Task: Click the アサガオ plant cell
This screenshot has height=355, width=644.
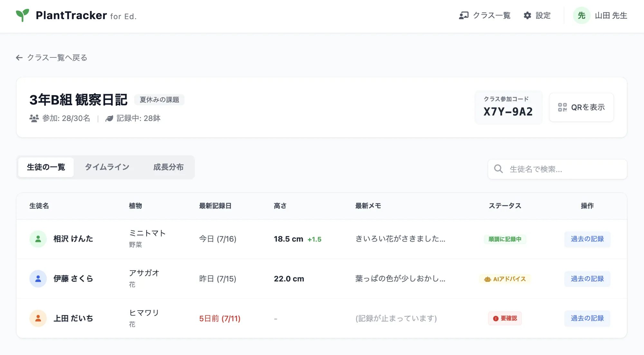Action: 144,278
